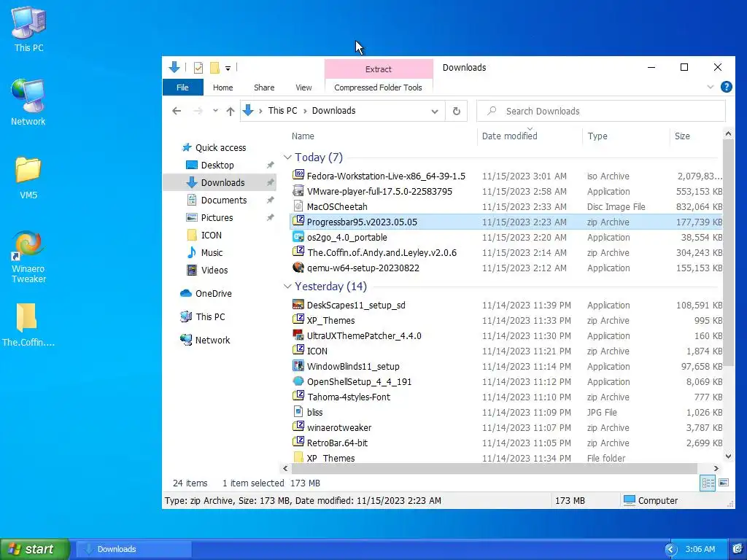Sort by Date modified column header
Image resolution: width=747 pixels, height=560 pixels.
[x=529, y=136]
